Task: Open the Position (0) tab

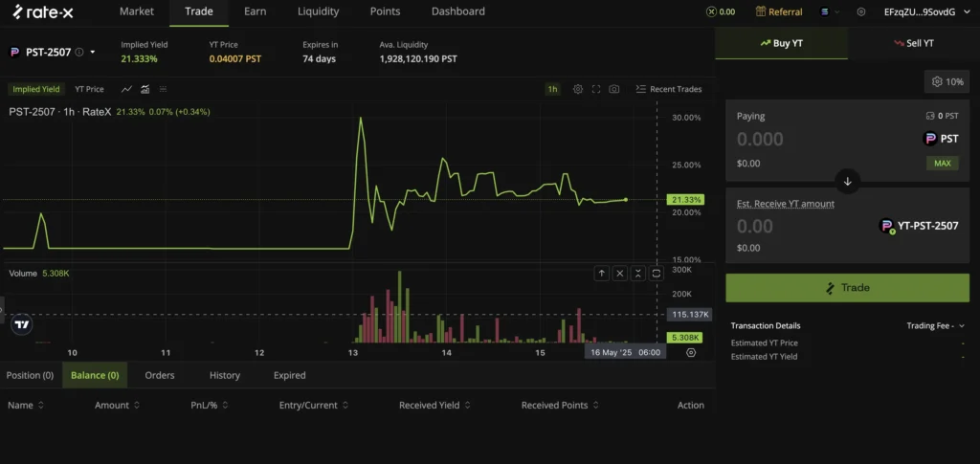Action: (30, 375)
